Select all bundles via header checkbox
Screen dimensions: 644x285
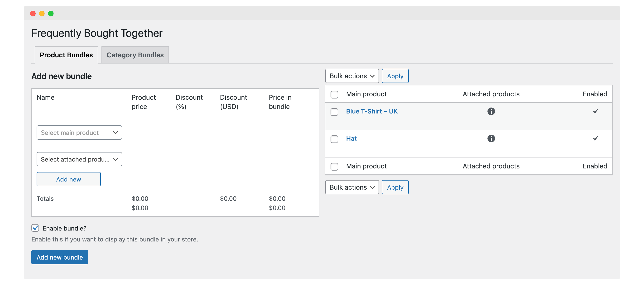click(334, 95)
